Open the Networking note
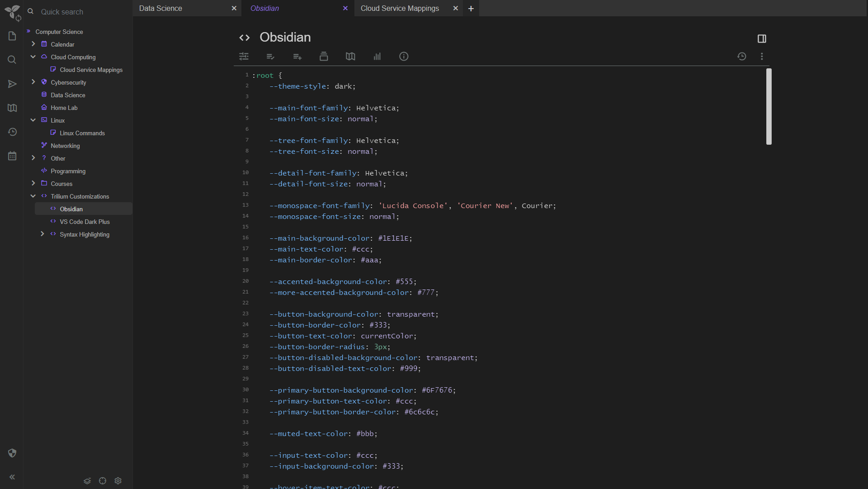 point(65,146)
